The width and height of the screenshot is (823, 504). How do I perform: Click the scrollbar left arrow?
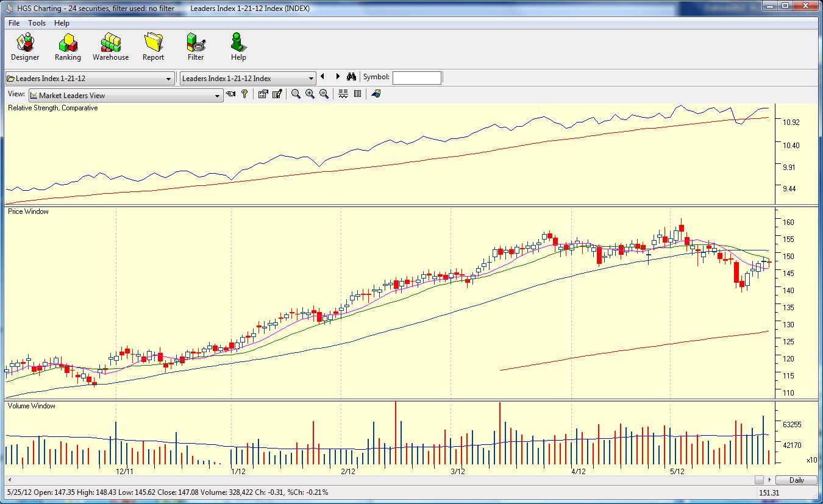[x=9, y=480]
